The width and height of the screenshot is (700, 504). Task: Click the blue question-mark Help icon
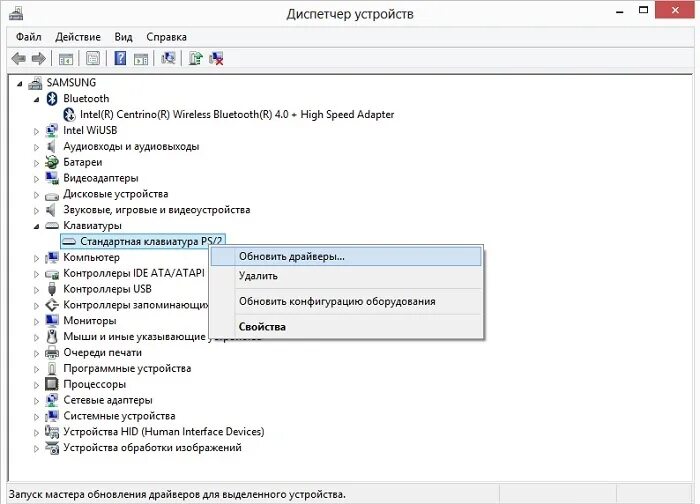click(120, 58)
